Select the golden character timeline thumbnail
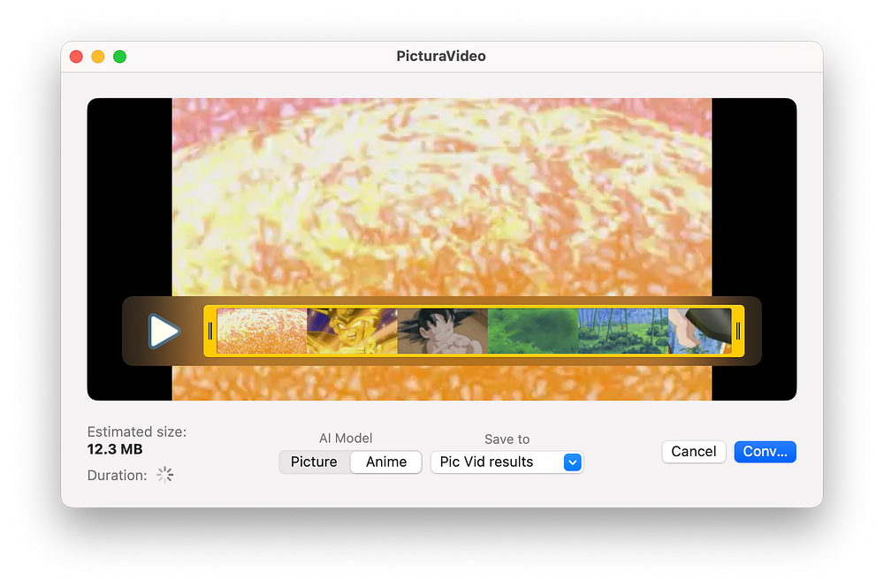 click(352, 331)
